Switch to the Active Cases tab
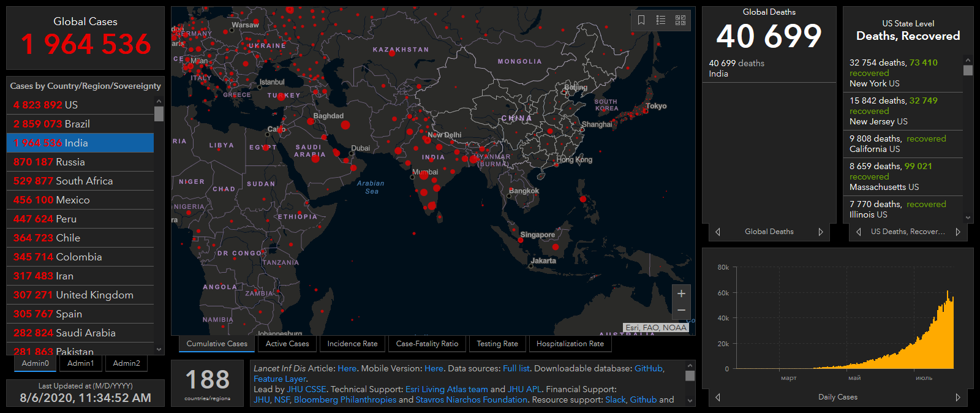This screenshot has height=413, width=980. click(287, 344)
